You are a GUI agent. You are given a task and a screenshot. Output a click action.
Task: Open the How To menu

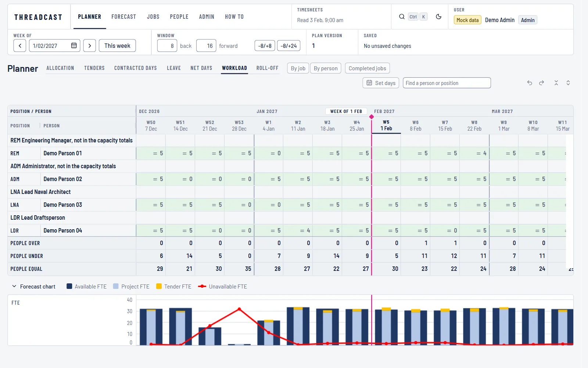coord(234,17)
